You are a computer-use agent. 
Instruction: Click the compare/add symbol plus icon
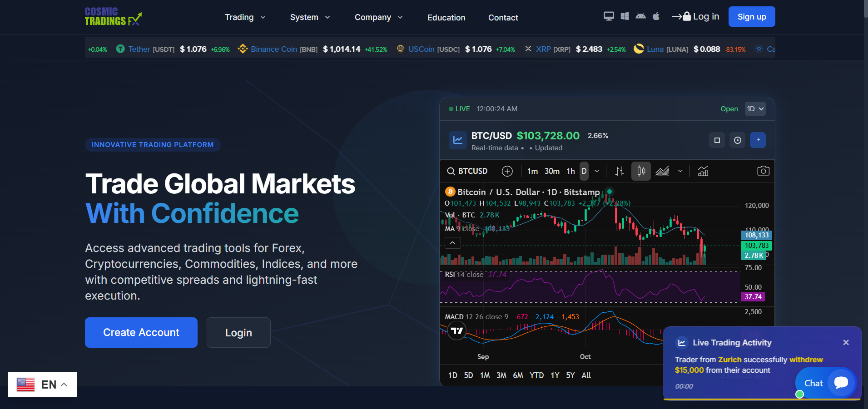click(507, 171)
